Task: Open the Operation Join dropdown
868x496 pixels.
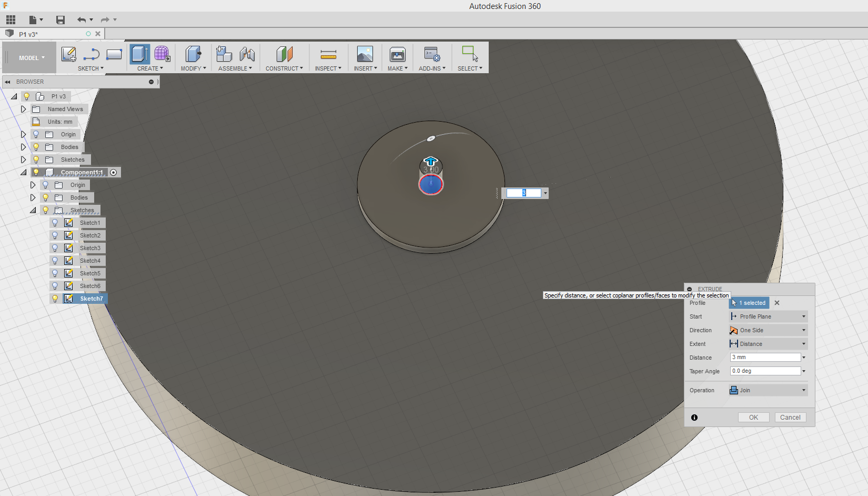Action: [x=768, y=390]
